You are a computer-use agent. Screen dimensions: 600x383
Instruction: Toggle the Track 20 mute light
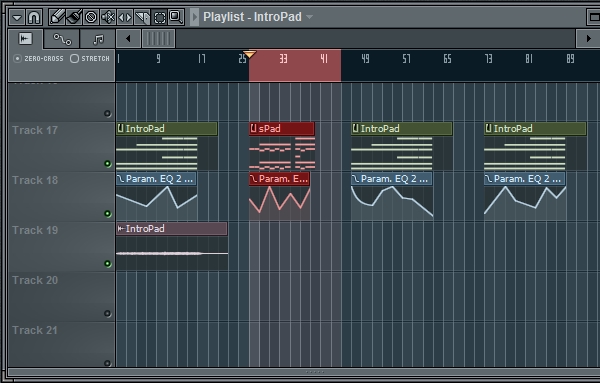108,313
